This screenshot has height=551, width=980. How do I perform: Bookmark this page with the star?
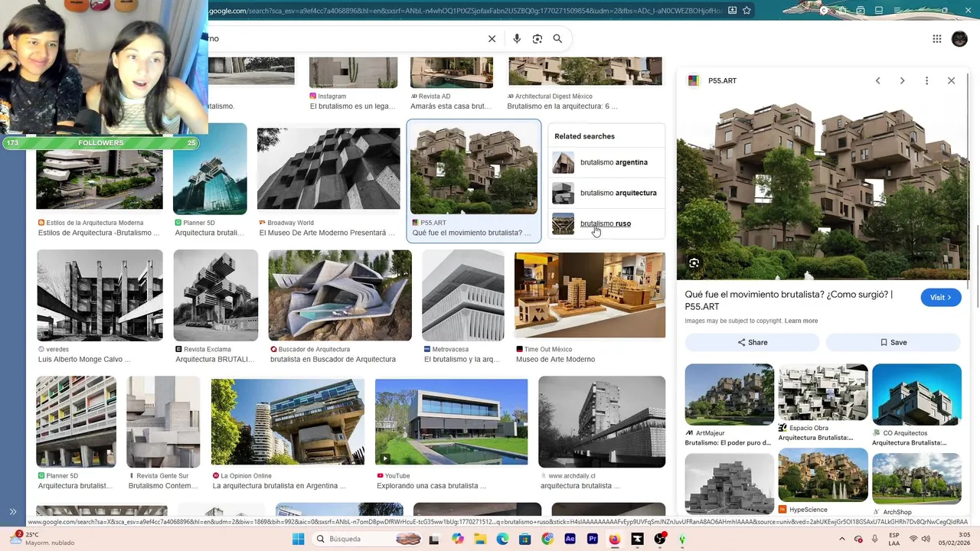[x=746, y=11]
